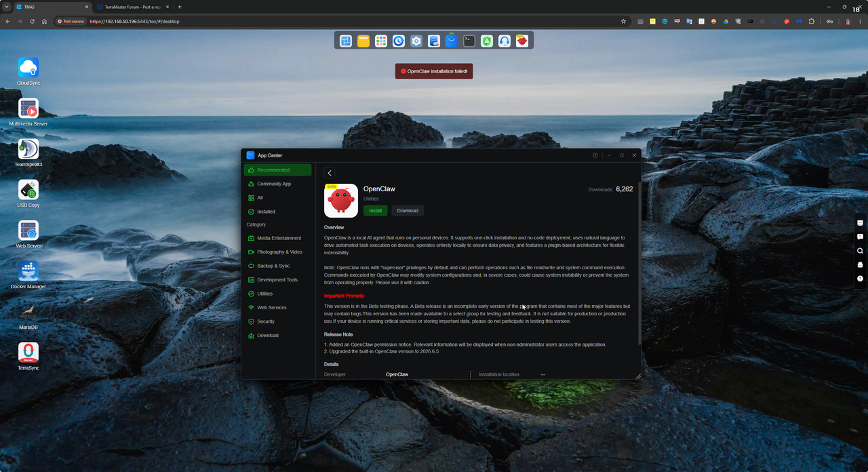Open the browser extensions puzzle icon
Image resolution: width=868 pixels, height=472 pixels.
coord(811,21)
